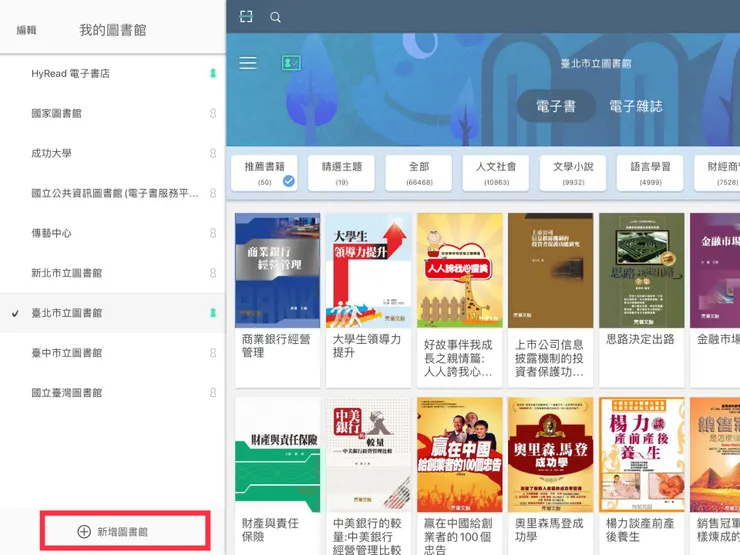Select 新北市立圖書館 library
740x555 pixels.
[113, 273]
